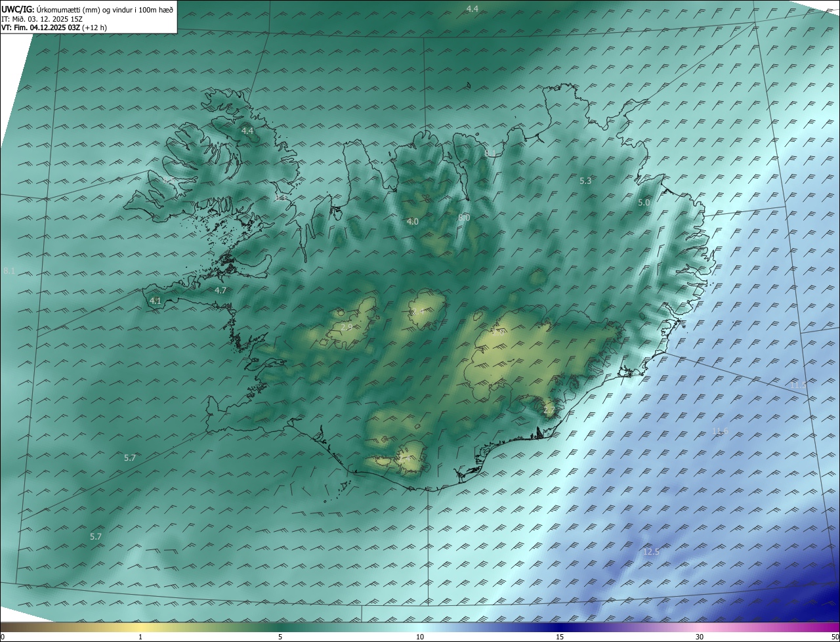The width and height of the screenshot is (840, 642).
Task: Click the 2.9 value on the western glacier
Action: pos(347,326)
